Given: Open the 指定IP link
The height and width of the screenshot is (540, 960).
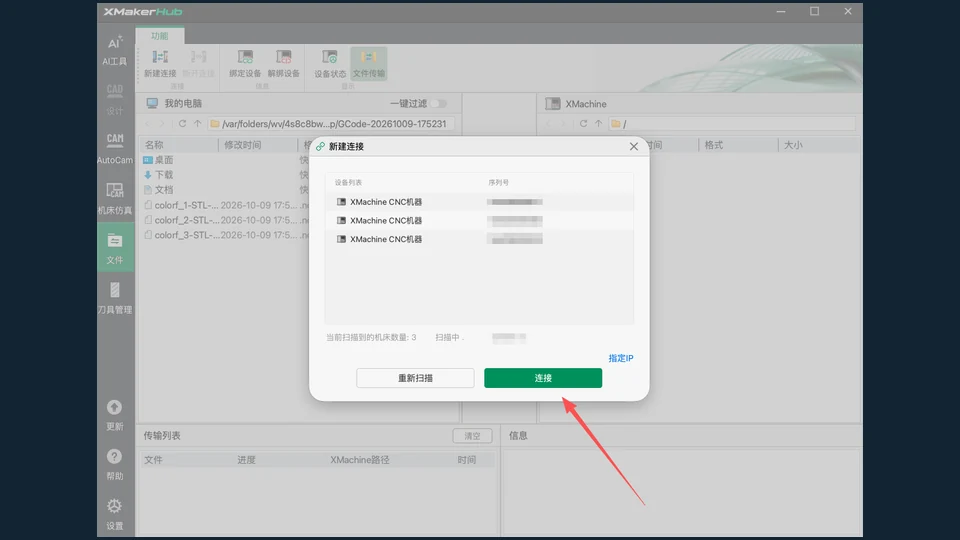Looking at the screenshot, I should (x=621, y=358).
